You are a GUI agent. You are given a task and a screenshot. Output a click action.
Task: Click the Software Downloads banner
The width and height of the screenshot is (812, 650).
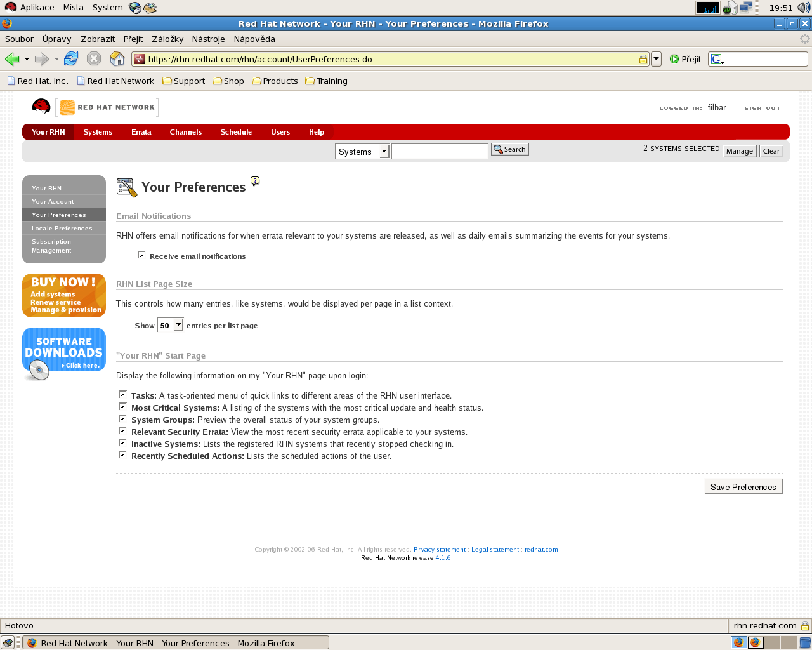(63, 354)
